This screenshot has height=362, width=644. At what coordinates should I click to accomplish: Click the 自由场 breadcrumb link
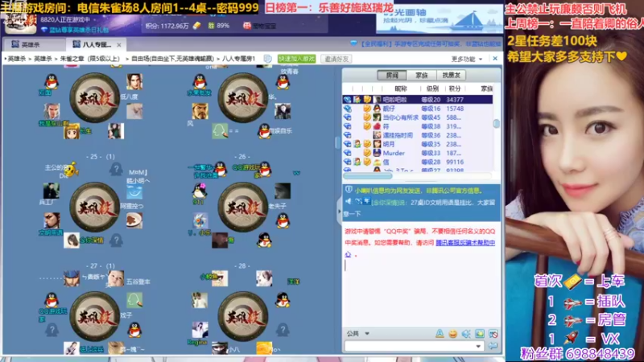point(172,59)
